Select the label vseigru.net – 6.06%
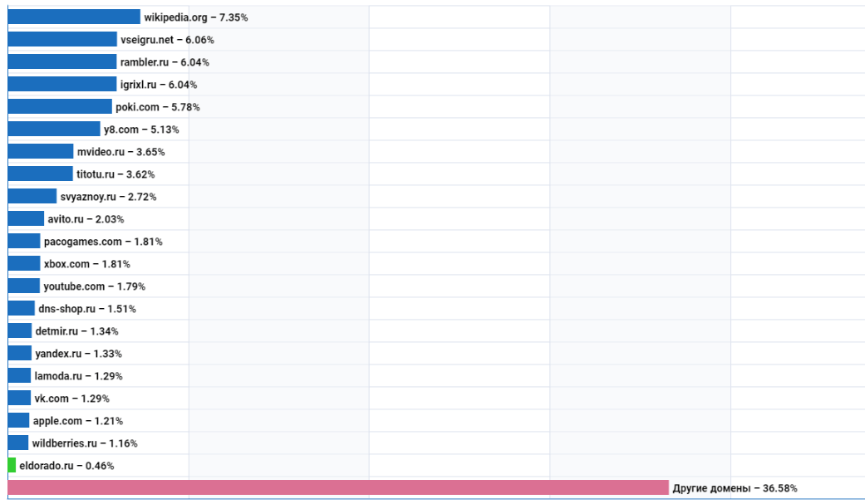 point(167,40)
